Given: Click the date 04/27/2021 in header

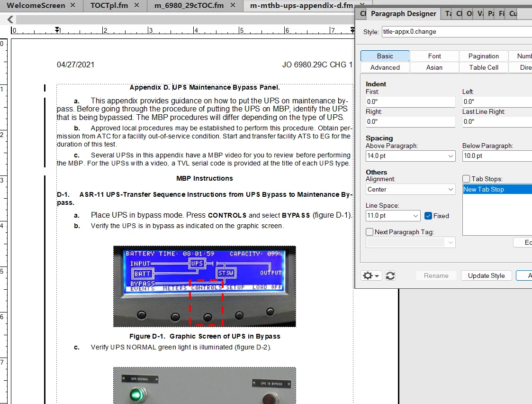Looking at the screenshot, I should [75, 64].
